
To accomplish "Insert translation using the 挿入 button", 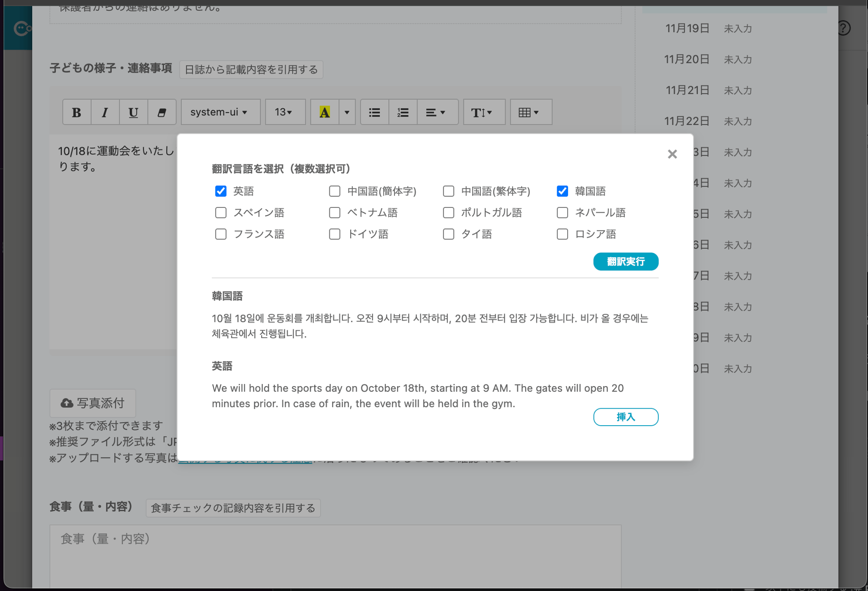I will [625, 417].
